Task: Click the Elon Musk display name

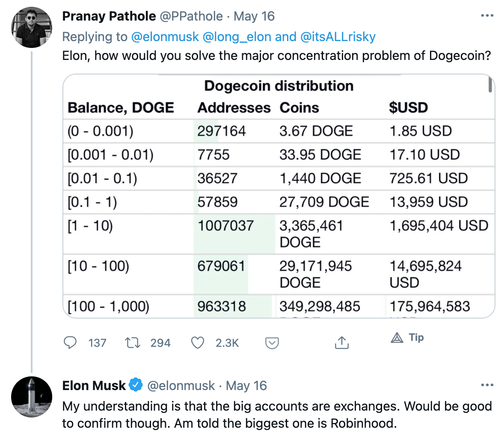Action: coord(94,385)
